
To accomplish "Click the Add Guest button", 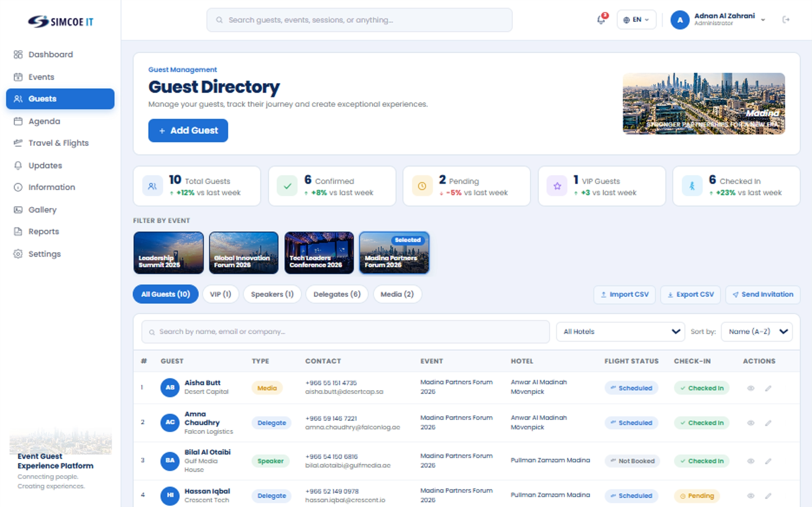I will click(188, 131).
